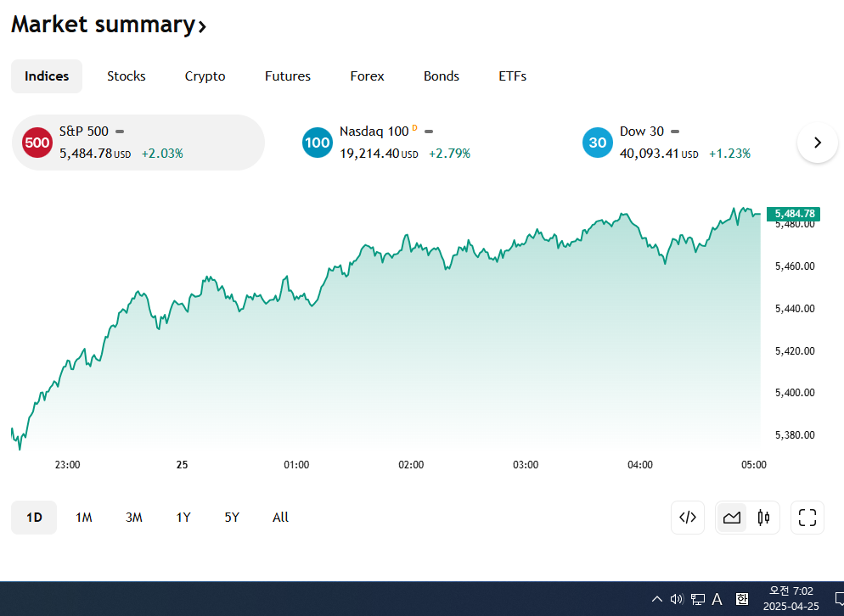
Task: Click the Nasdaq 100 market status dash icon
Action: click(429, 132)
